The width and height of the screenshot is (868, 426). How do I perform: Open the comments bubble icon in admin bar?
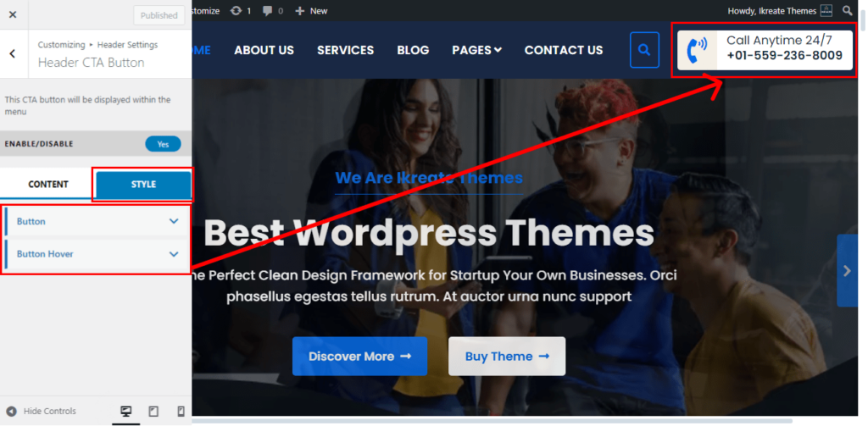point(267,10)
